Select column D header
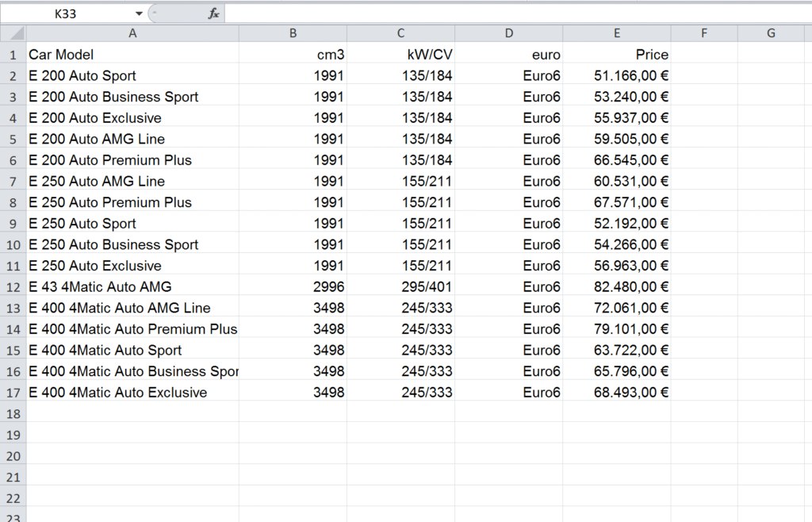 pos(509,33)
